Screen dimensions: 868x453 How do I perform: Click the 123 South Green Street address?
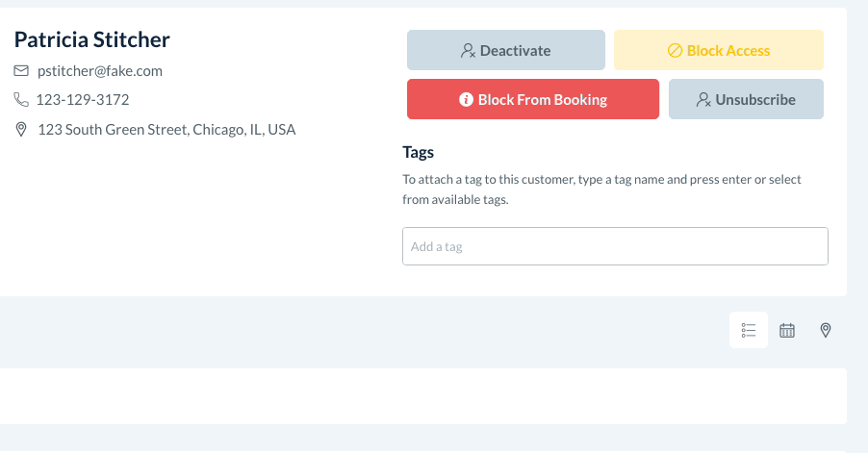166,130
